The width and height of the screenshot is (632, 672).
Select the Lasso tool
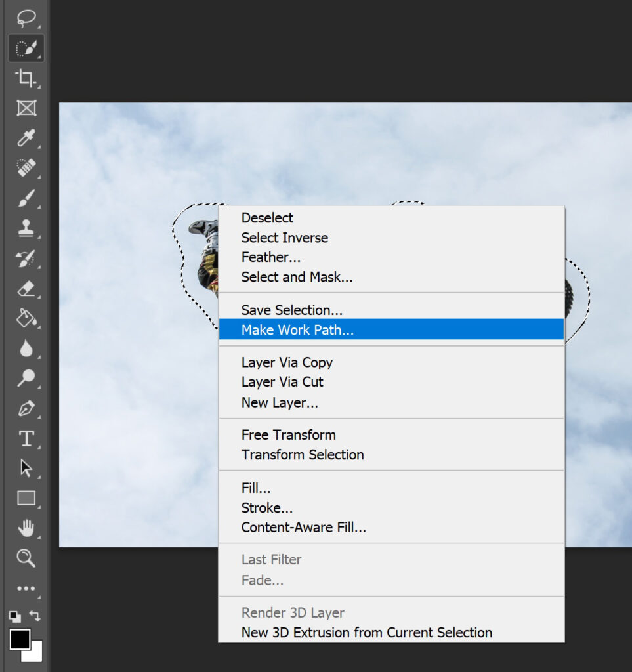point(26,18)
